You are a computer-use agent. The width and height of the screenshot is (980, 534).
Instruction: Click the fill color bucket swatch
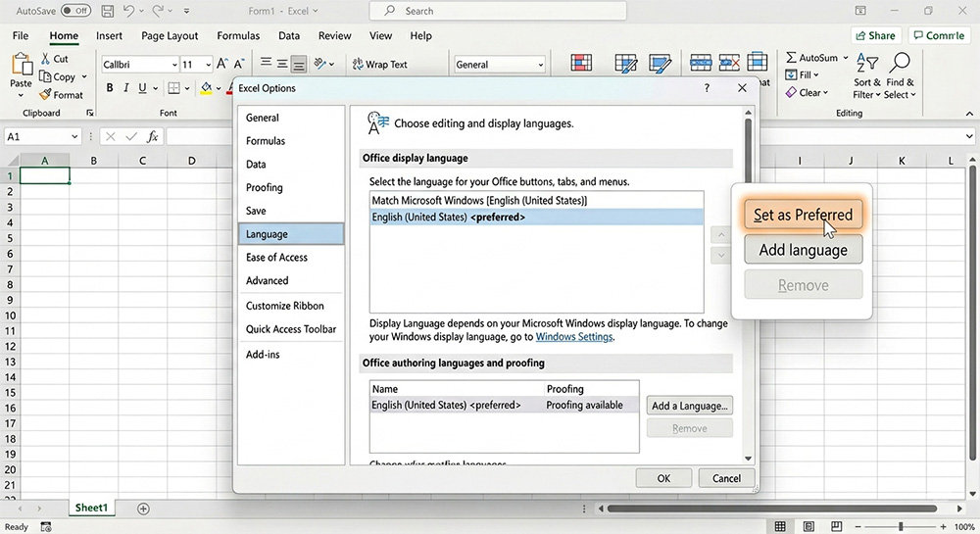tap(206, 88)
